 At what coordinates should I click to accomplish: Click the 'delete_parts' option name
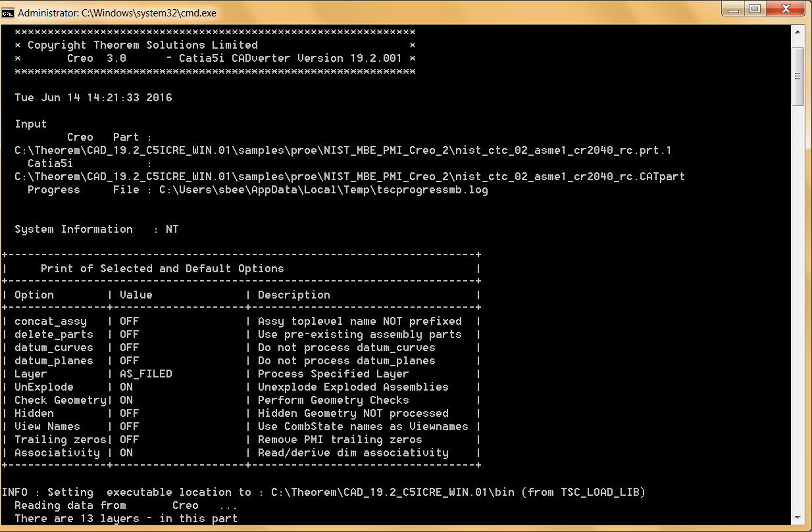point(54,334)
